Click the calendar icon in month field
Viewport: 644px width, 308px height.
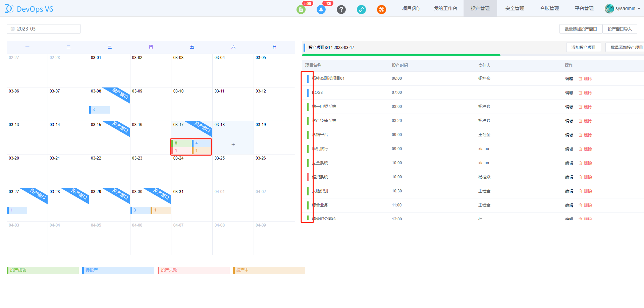pos(13,29)
